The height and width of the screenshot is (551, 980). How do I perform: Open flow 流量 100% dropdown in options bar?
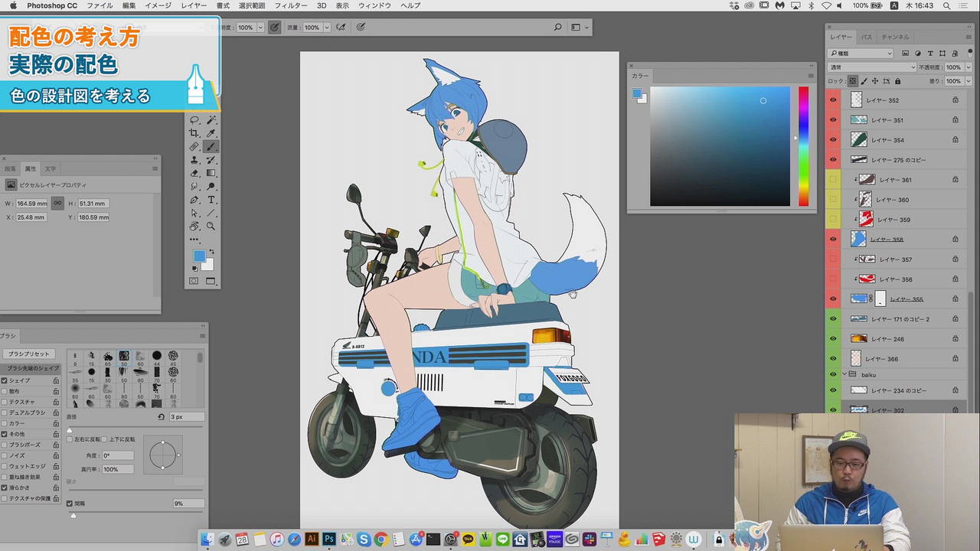[327, 28]
